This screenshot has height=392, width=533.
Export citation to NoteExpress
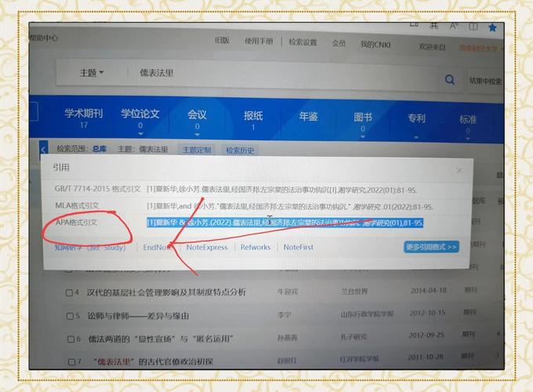[x=207, y=247]
